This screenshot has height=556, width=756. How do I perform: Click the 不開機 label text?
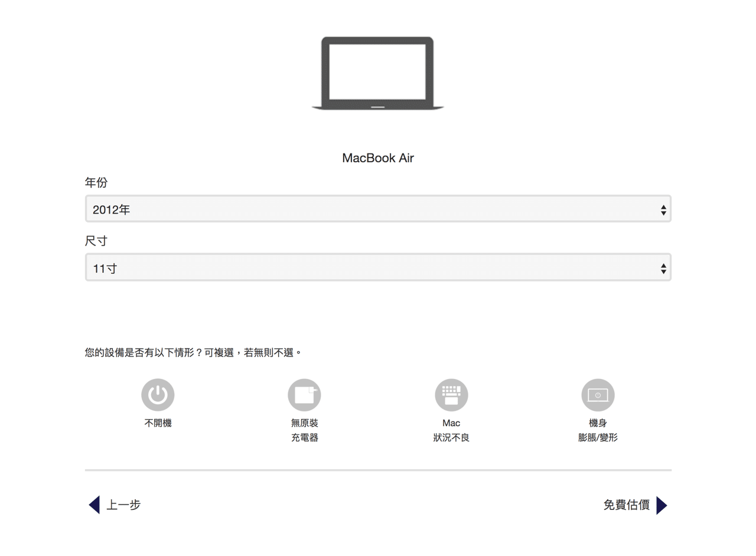pos(158,423)
